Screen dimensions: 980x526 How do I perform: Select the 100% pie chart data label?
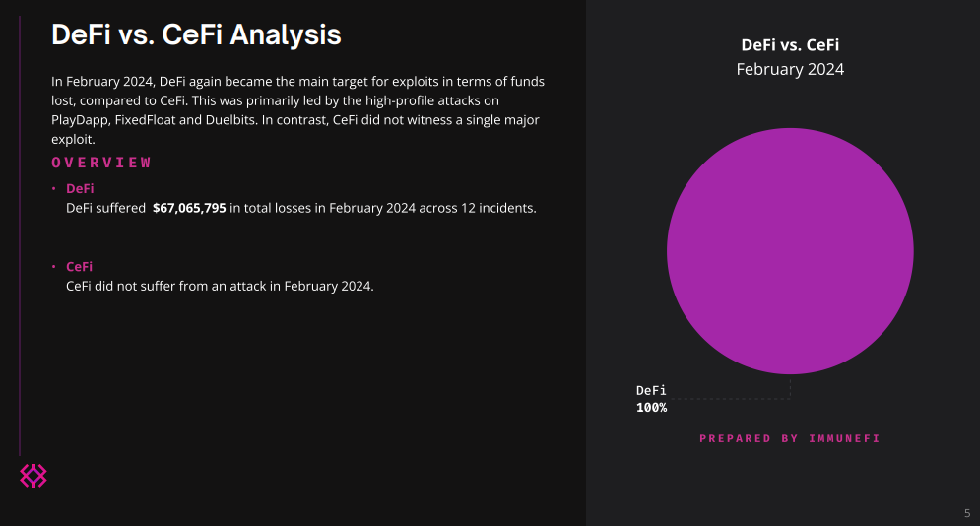click(x=651, y=407)
